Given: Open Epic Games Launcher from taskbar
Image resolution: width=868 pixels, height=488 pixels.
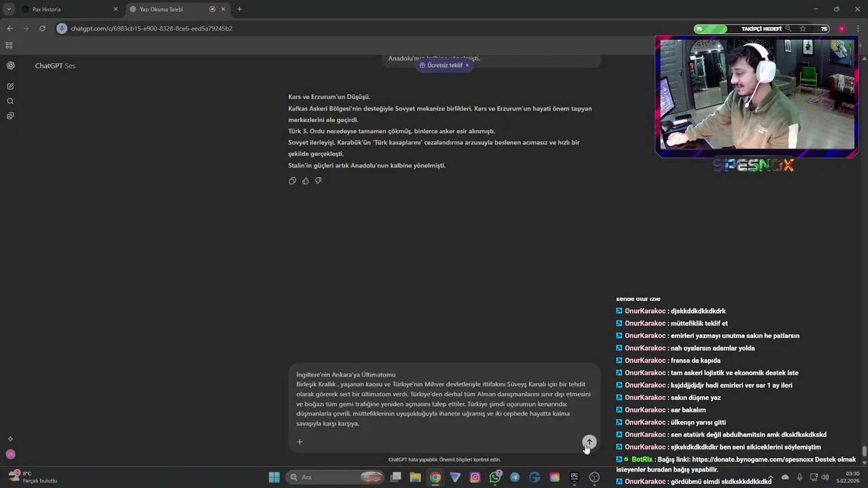Looking at the screenshot, I should click(x=574, y=477).
